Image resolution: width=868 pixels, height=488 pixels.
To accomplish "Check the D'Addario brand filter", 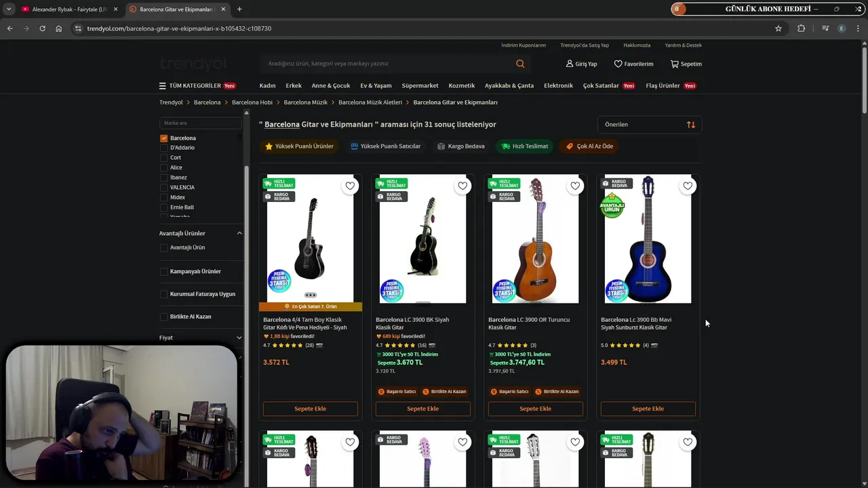I will [x=163, y=148].
